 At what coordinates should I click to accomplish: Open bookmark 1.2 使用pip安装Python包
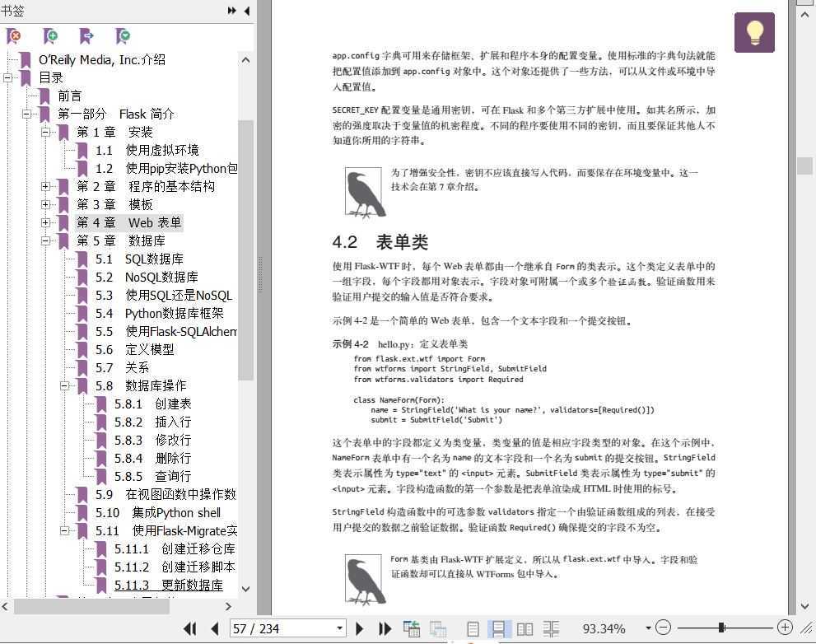point(166,169)
